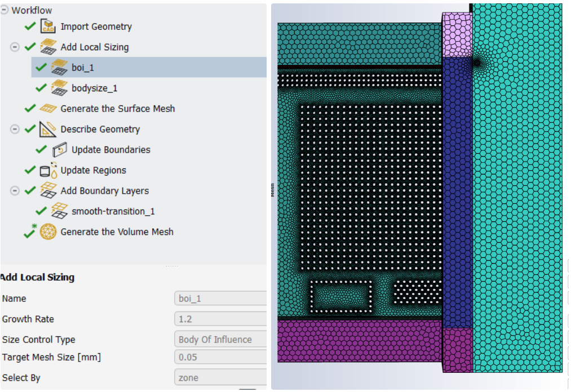571x392 pixels.
Task: Click the bodysize_1 sizing icon
Action: (59, 88)
